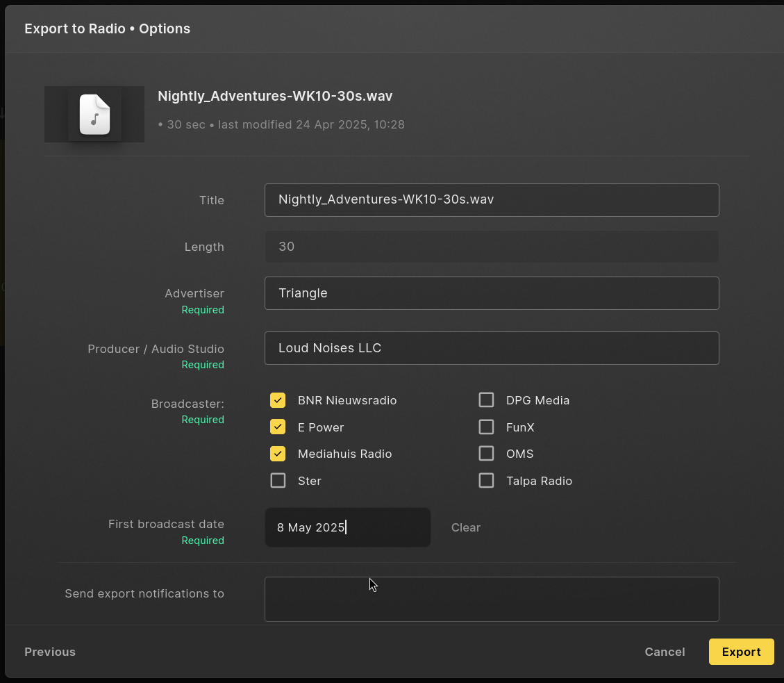The image size is (784, 683).
Task: Click the Title input field
Action: pyautogui.click(x=492, y=200)
